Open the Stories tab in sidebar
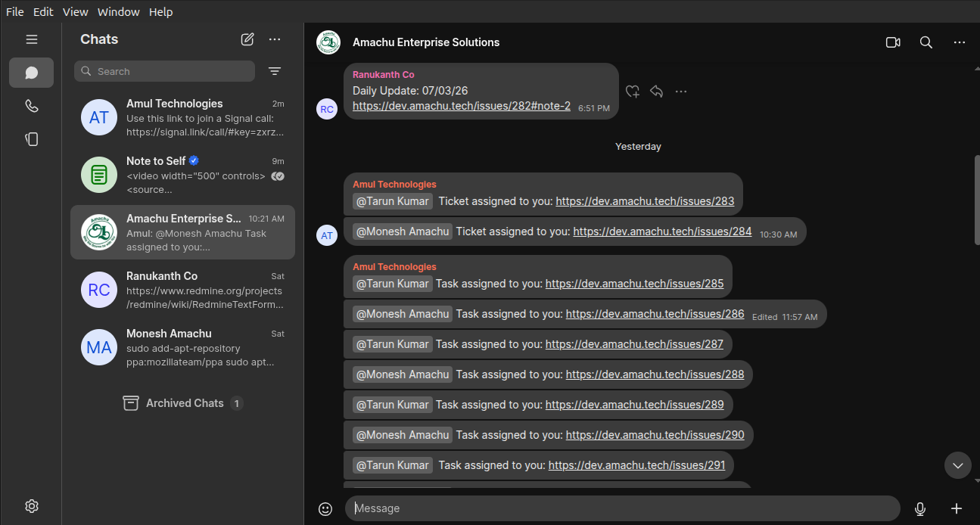This screenshot has width=980, height=525. pyautogui.click(x=31, y=139)
